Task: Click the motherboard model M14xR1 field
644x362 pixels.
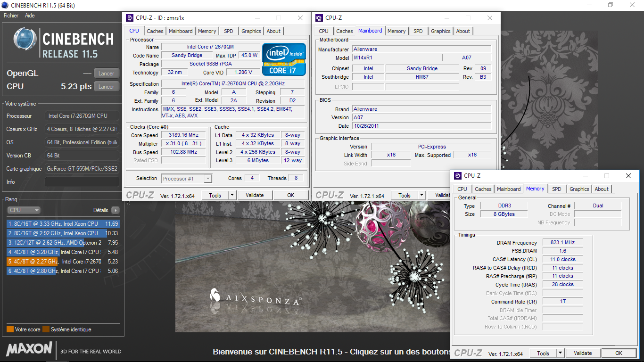Action: click(396, 58)
